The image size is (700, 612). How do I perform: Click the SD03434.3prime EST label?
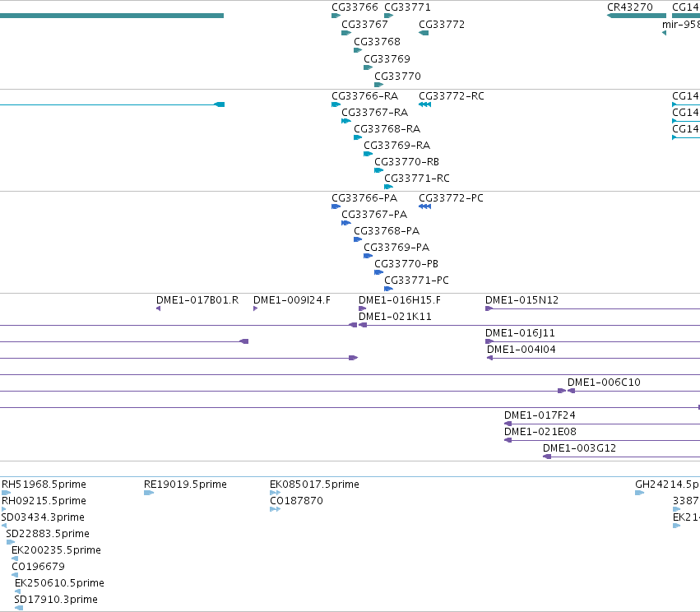[43, 517]
